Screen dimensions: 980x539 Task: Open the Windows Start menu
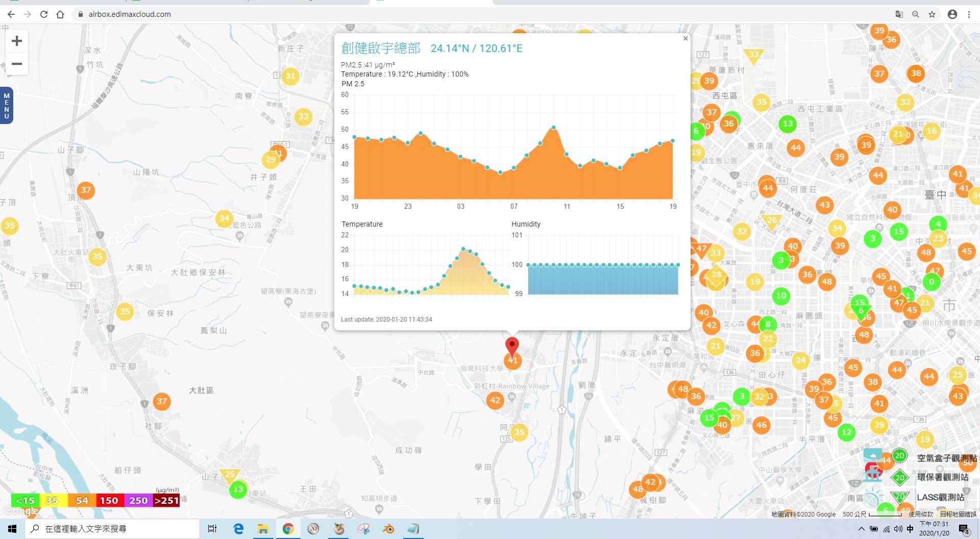pos(12,529)
